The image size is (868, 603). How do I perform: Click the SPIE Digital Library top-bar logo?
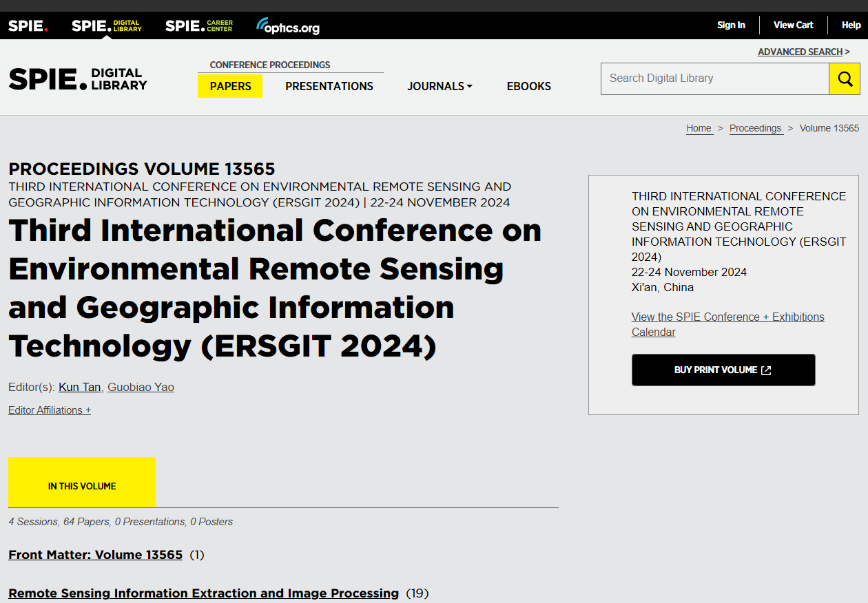point(107,26)
